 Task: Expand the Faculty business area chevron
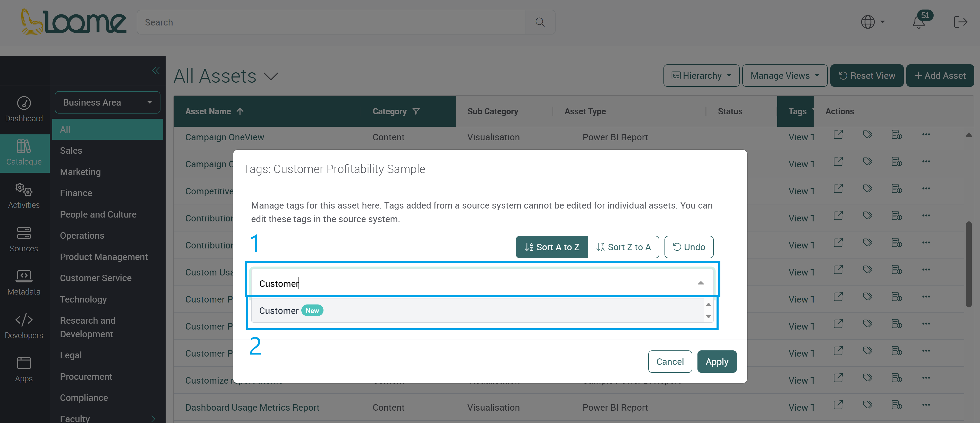(x=153, y=418)
